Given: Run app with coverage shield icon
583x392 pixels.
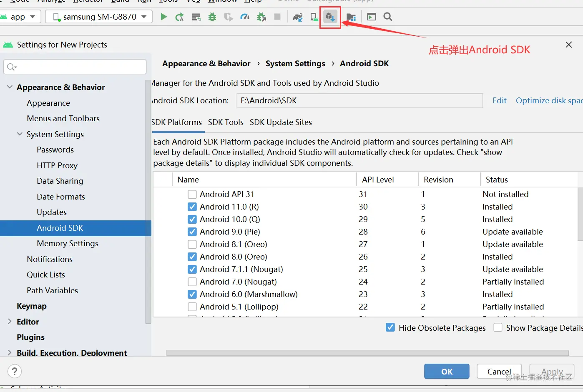Looking at the screenshot, I should click(x=228, y=17).
